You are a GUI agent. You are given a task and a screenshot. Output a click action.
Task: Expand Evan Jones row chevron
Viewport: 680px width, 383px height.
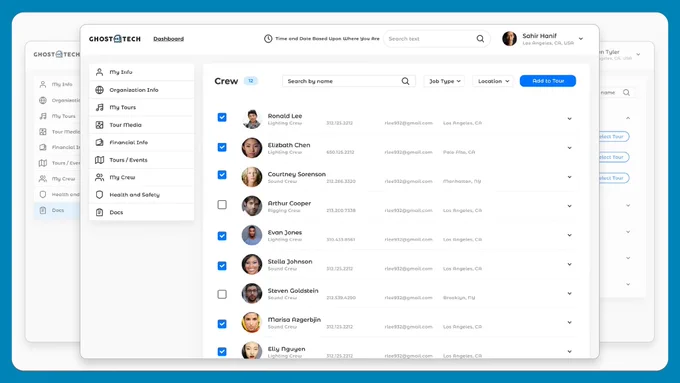click(569, 235)
